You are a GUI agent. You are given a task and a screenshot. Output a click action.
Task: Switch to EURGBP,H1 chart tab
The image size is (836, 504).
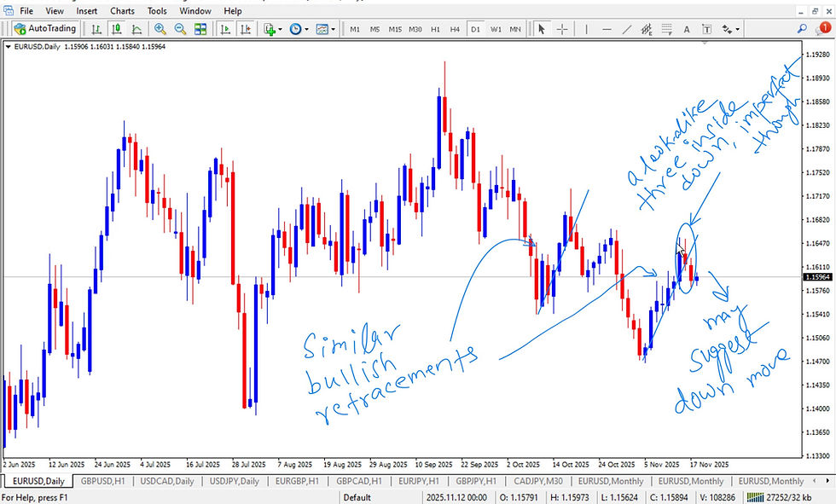click(x=297, y=481)
